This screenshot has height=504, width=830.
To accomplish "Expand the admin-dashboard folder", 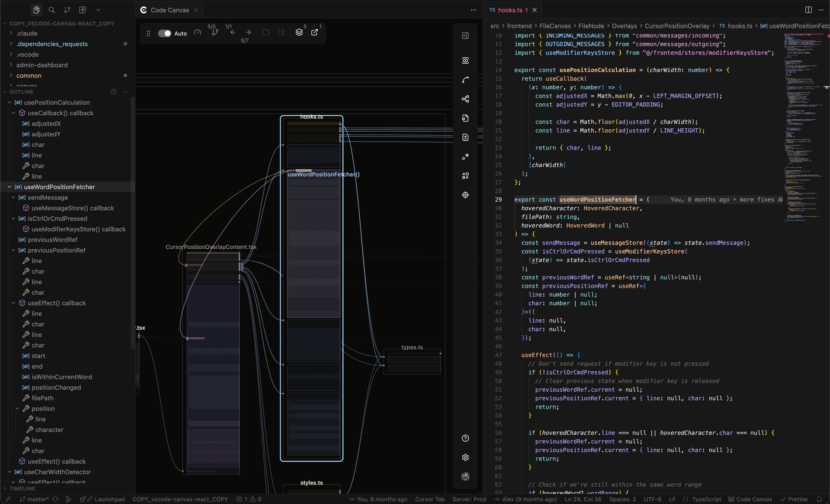I will pyautogui.click(x=42, y=65).
